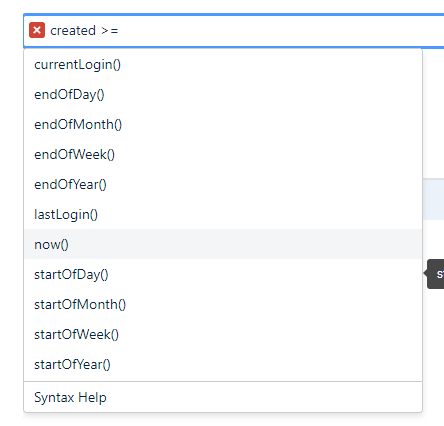
Task: Choose endOfYear() from the function list
Action: point(223,184)
